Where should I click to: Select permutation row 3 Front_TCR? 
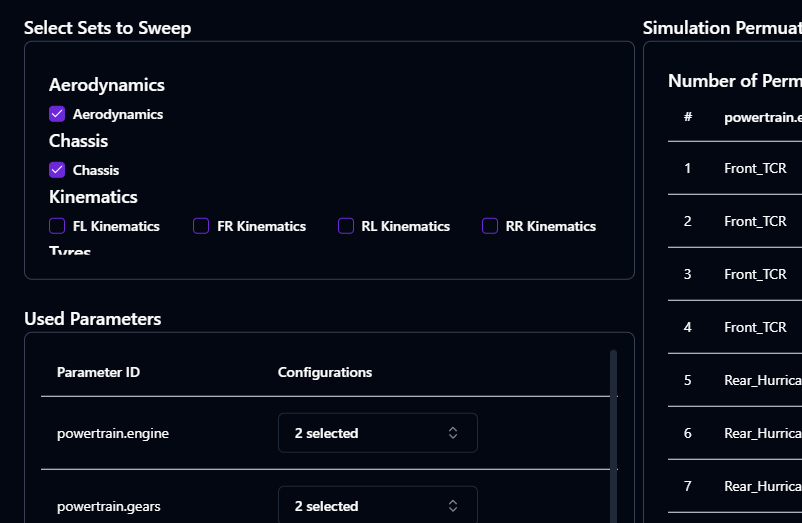[x=735, y=275]
